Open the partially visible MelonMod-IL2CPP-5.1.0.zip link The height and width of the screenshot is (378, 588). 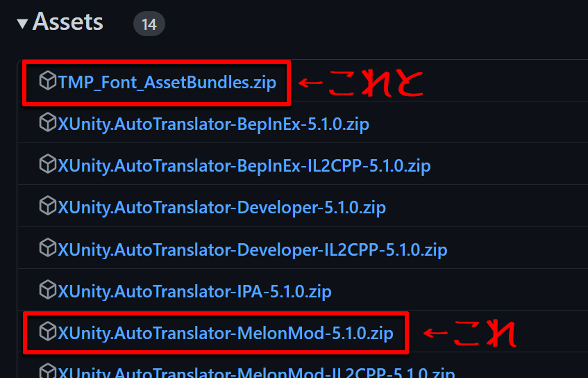coord(256,372)
